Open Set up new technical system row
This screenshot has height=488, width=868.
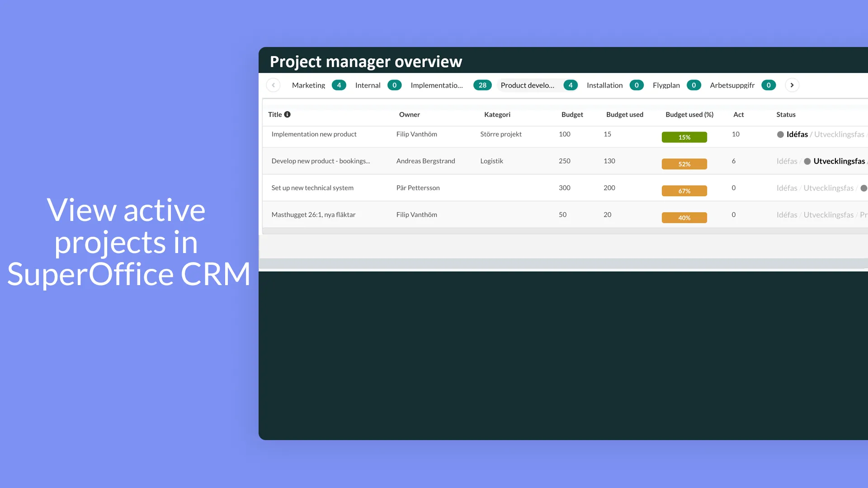pos(312,188)
